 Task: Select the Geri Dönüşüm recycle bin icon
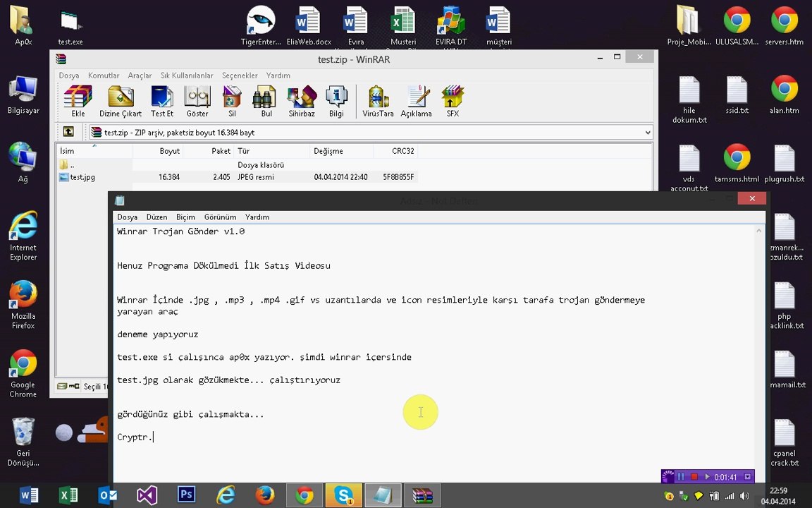coord(23,442)
